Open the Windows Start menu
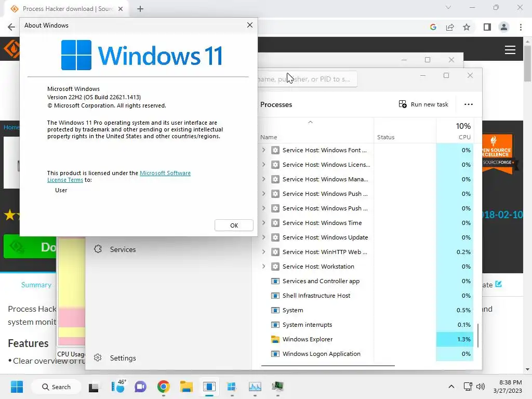Viewport: 532px width, 399px height. pos(17,387)
